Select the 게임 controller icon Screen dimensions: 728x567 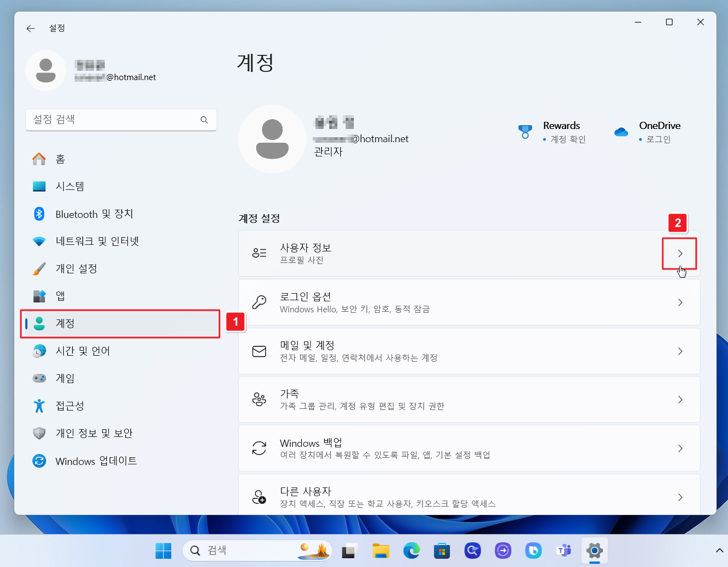pos(39,378)
